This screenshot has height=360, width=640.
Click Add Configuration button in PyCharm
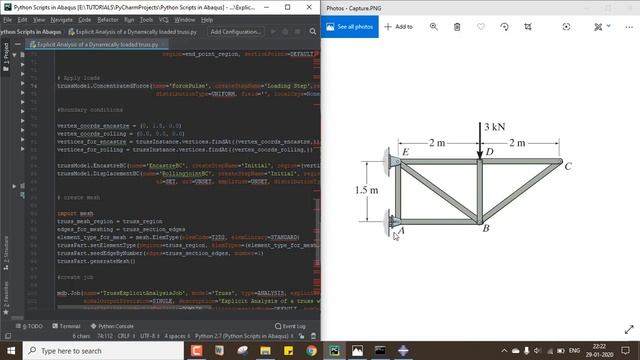click(x=236, y=32)
